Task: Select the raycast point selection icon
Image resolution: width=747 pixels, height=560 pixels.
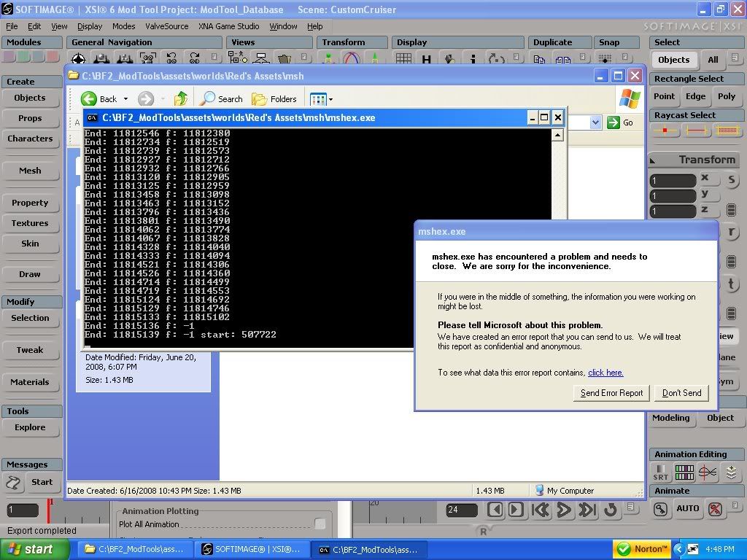Action: point(665,130)
